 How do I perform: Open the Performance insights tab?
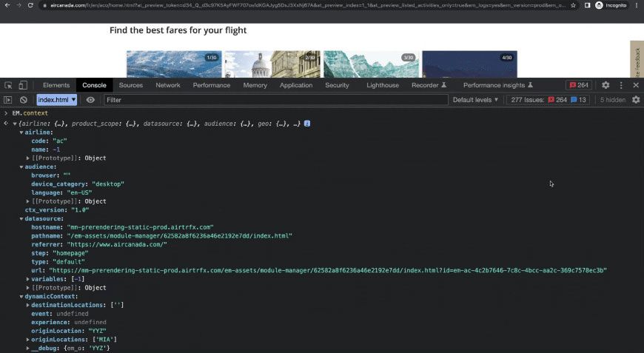point(497,85)
